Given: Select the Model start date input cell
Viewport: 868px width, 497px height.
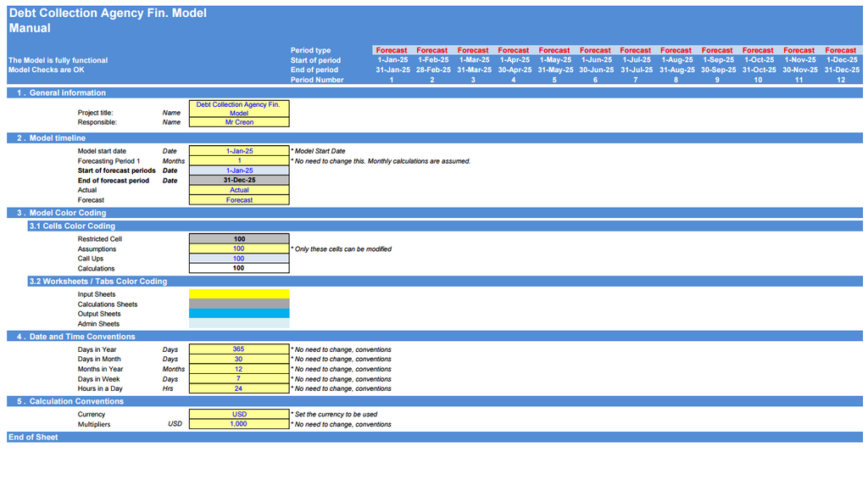Looking at the screenshot, I should pos(239,151).
